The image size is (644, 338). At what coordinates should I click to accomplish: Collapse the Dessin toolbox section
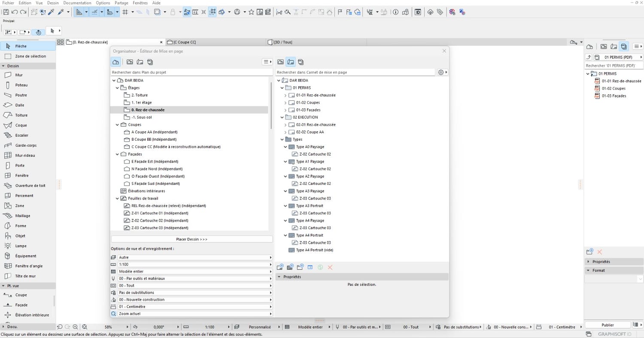click(x=3, y=66)
